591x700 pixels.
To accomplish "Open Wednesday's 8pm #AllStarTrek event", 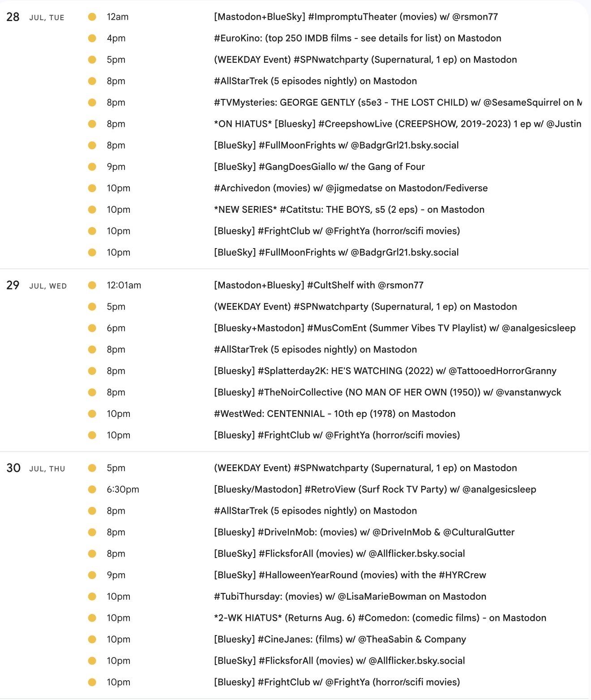I will coord(316,350).
